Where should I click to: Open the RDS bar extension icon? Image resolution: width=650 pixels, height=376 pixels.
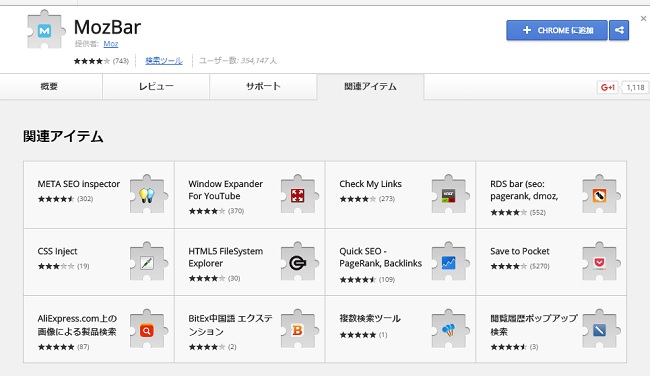click(x=601, y=194)
